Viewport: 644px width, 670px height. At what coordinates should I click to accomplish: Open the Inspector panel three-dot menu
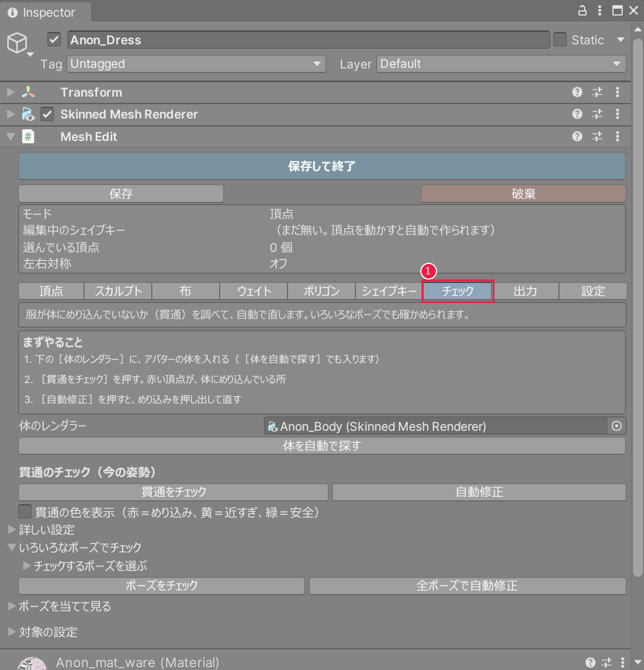(x=600, y=11)
